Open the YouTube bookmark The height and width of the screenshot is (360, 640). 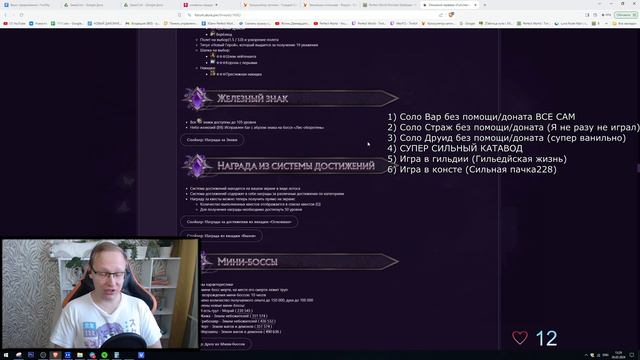coord(14,24)
